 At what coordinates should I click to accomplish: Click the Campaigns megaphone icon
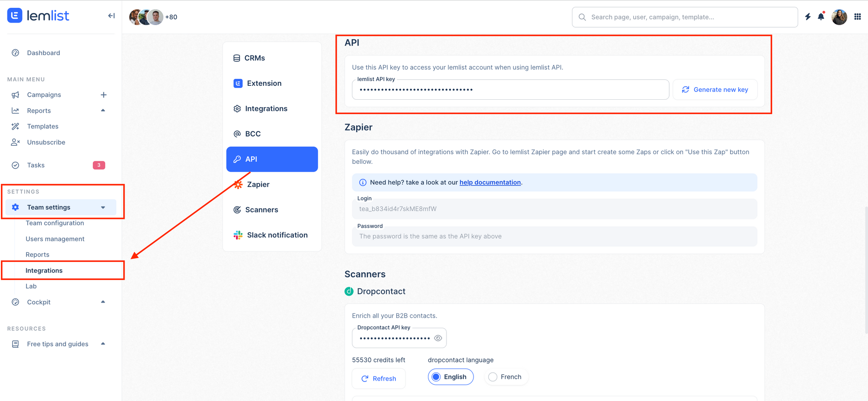pos(16,95)
